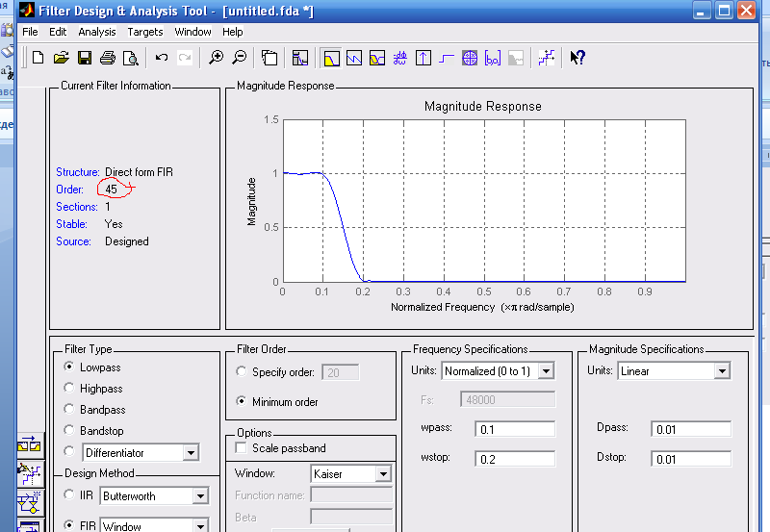
Task: Open Print Preview icon
Action: tap(131, 58)
